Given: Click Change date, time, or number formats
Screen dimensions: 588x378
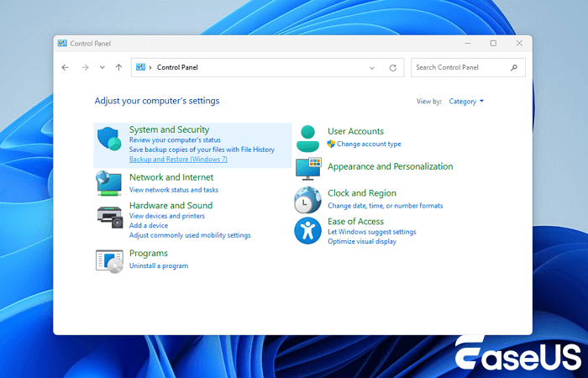Looking at the screenshot, I should 385,206.
